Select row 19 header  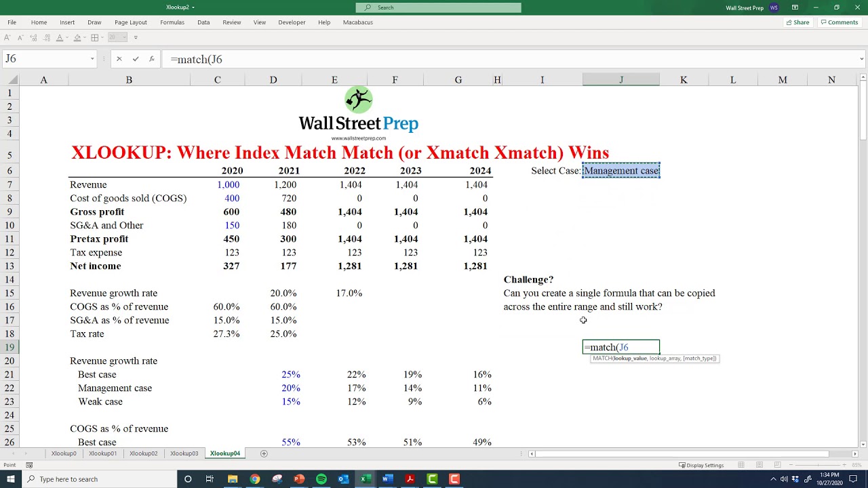tap(9, 347)
